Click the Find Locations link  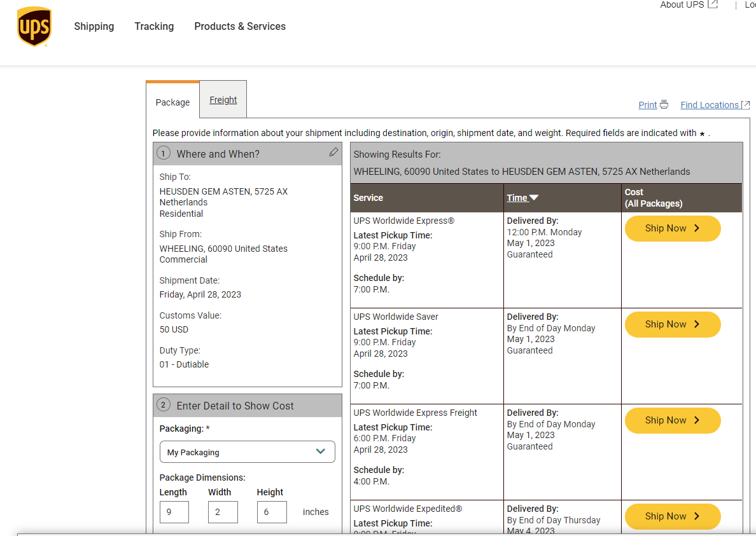click(710, 105)
